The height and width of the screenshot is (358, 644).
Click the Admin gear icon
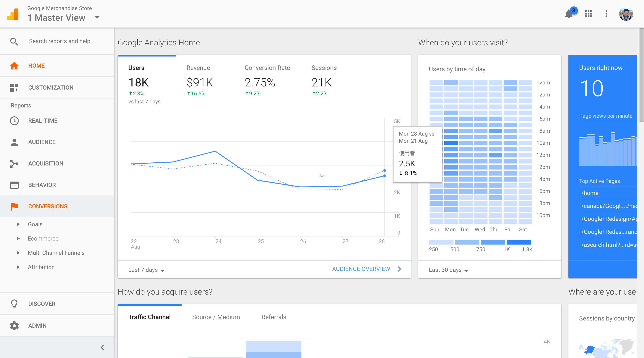pos(14,326)
